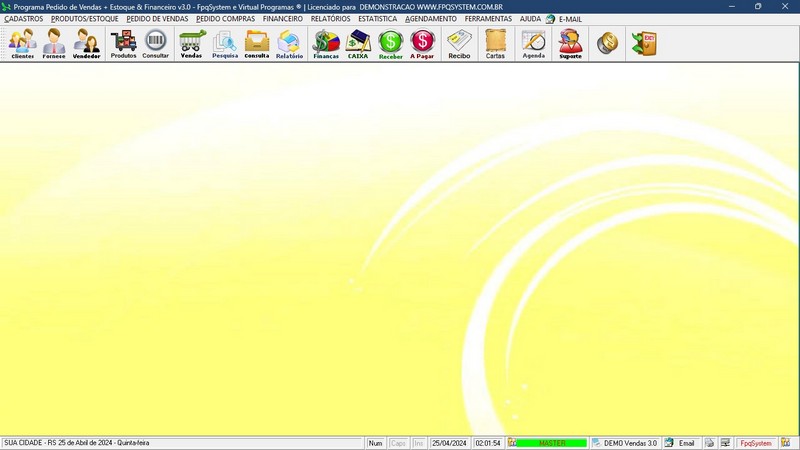
Task: Open the Cartas scroll icon
Action: click(495, 44)
